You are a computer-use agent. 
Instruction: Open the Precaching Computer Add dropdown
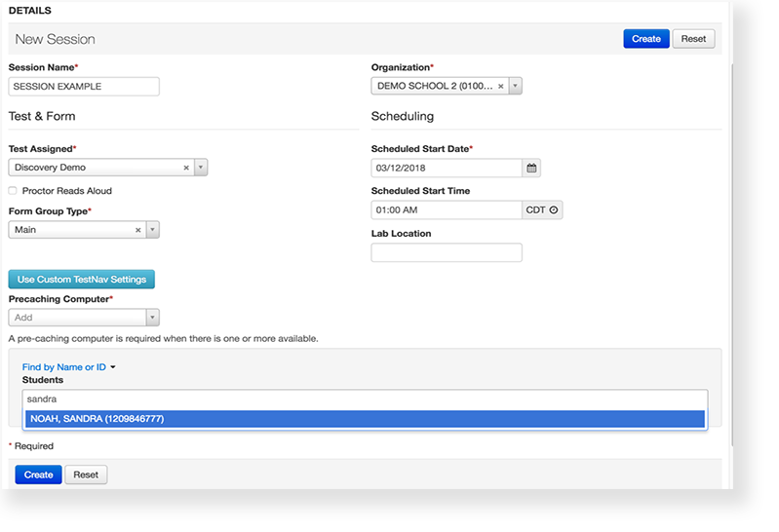click(152, 317)
